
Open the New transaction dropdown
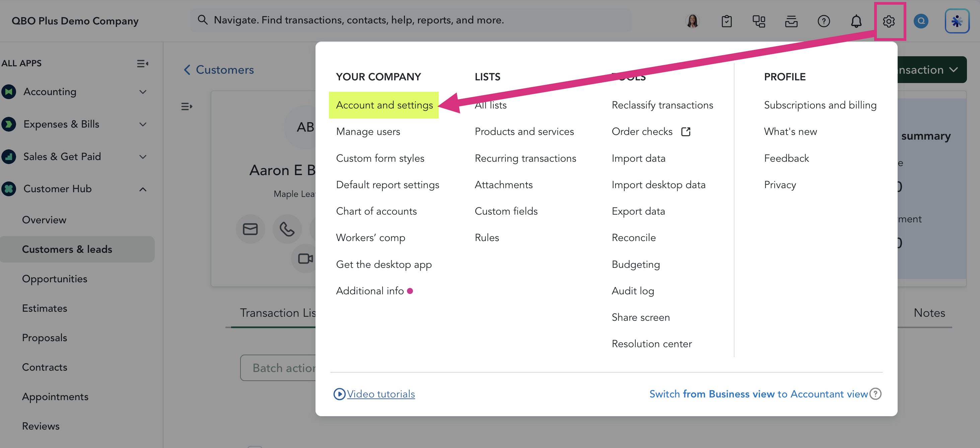pyautogui.click(x=932, y=70)
